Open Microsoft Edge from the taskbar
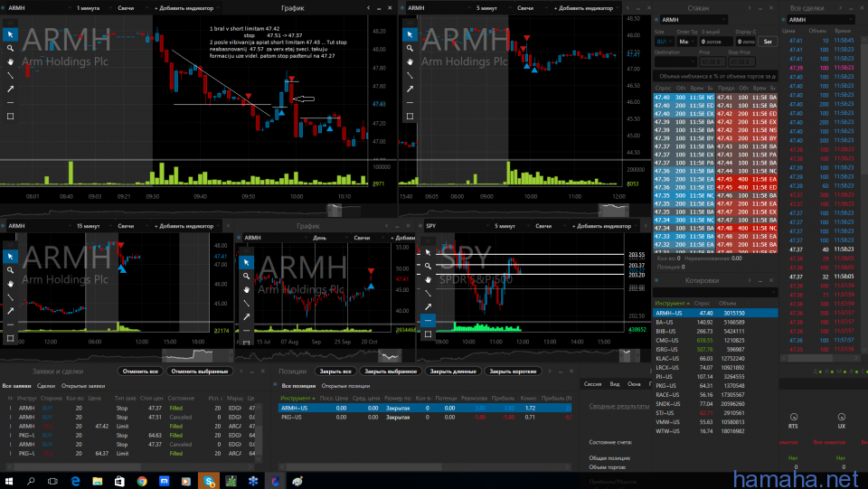Image resolution: width=868 pixels, height=489 pixels. [75, 481]
